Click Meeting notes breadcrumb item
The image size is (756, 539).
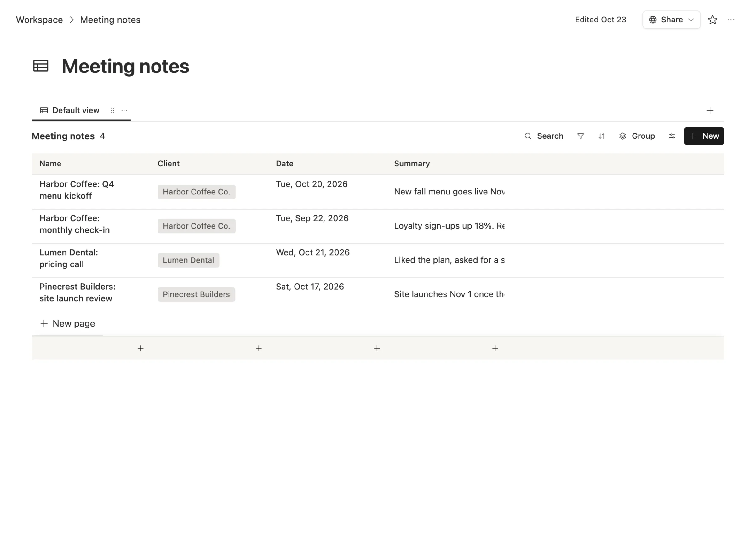111,20
